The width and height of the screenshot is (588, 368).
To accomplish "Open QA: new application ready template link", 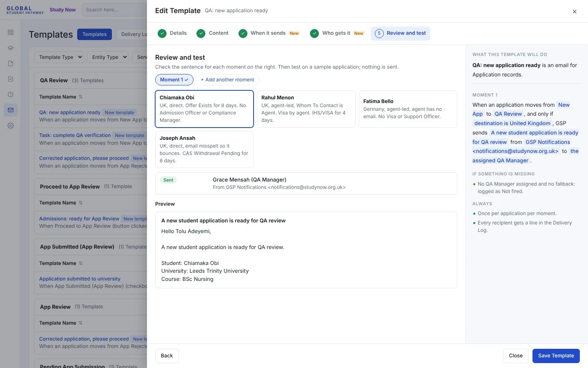I will (x=70, y=112).
